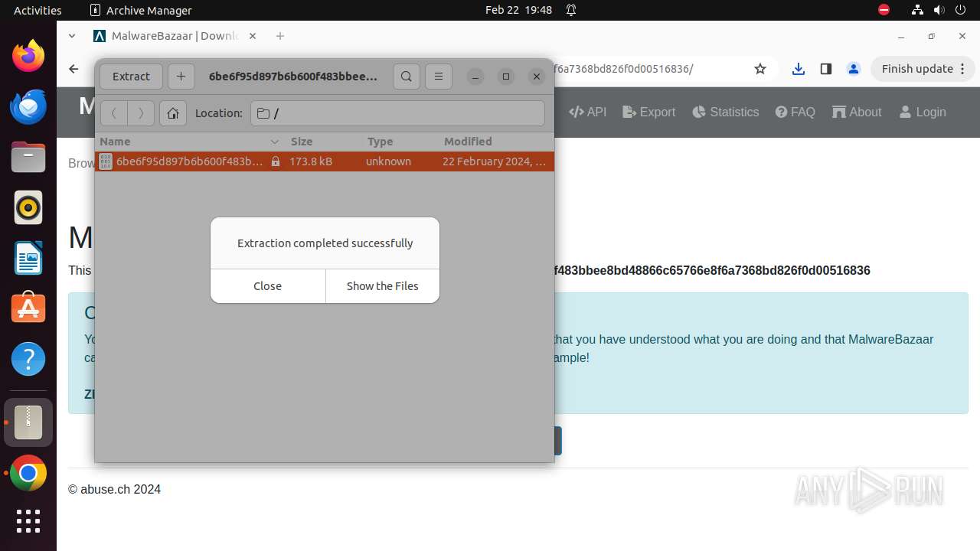Go back in archive navigation
Image resolution: width=980 pixels, height=551 pixels.
coord(114,113)
